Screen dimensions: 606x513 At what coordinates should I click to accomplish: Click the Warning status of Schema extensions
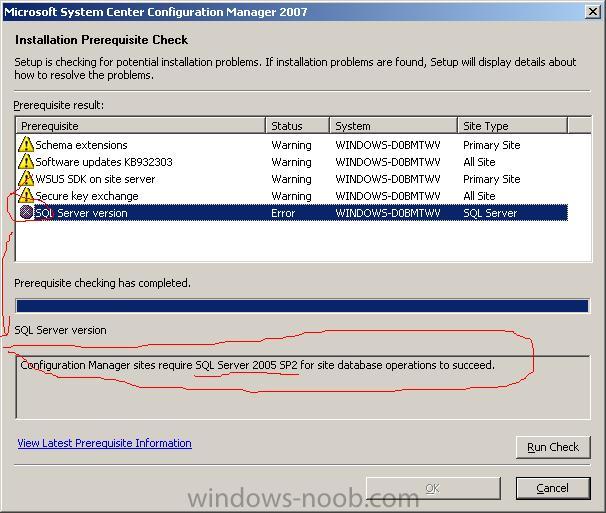click(291, 145)
